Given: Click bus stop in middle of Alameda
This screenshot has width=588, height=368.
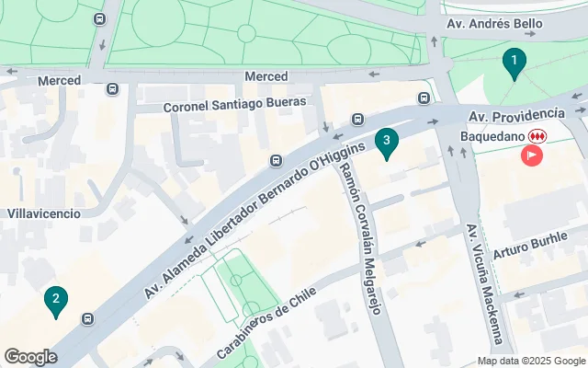Looking at the screenshot, I should [276, 161].
